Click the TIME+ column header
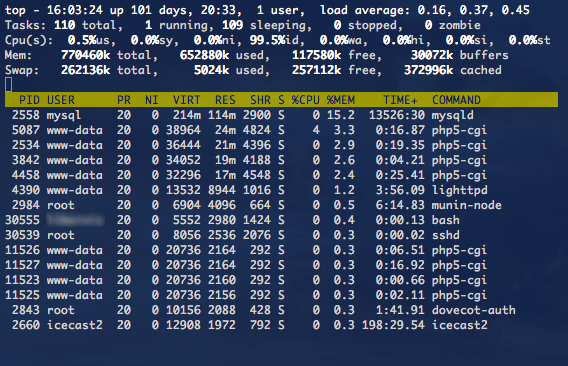The image size is (568, 366). (x=400, y=100)
